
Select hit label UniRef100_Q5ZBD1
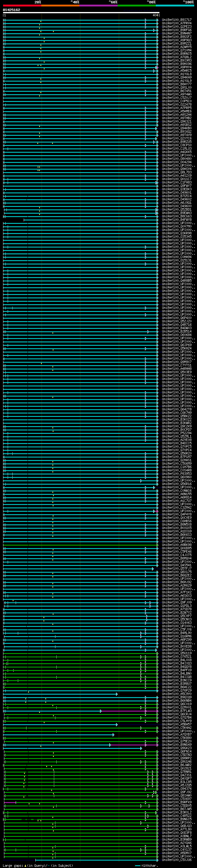[177, 210]
